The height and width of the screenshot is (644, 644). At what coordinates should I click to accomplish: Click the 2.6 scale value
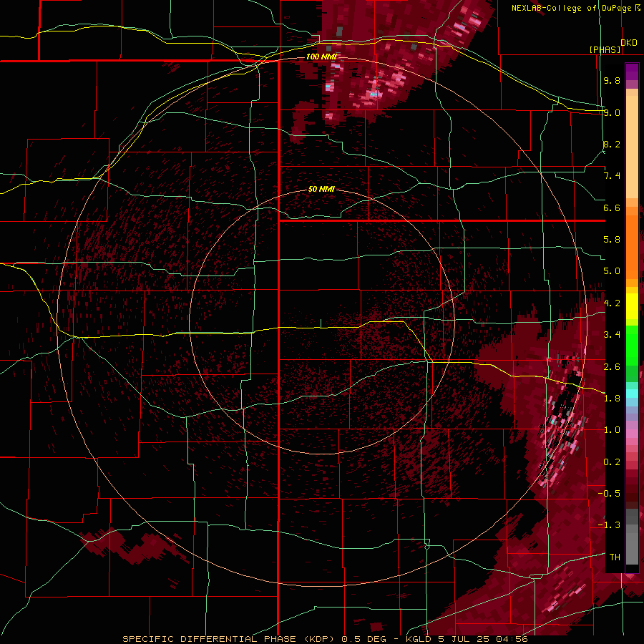coord(612,367)
